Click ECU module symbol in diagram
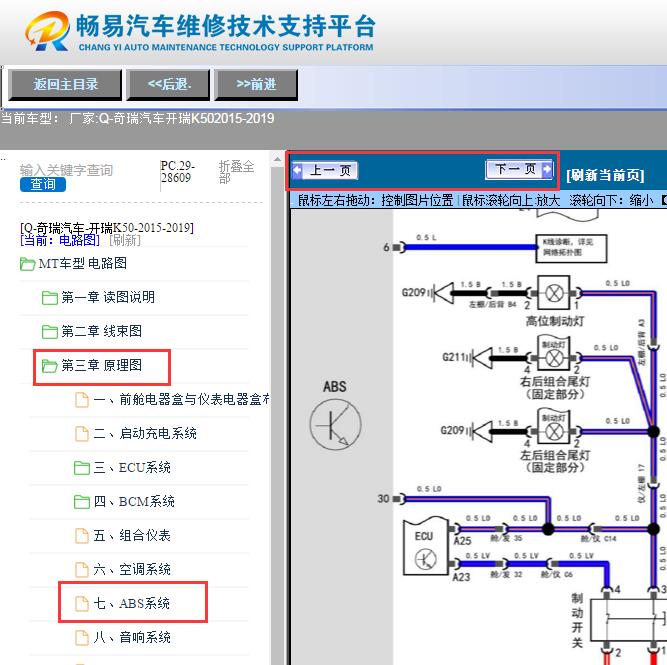The height and width of the screenshot is (665, 667). click(x=425, y=547)
